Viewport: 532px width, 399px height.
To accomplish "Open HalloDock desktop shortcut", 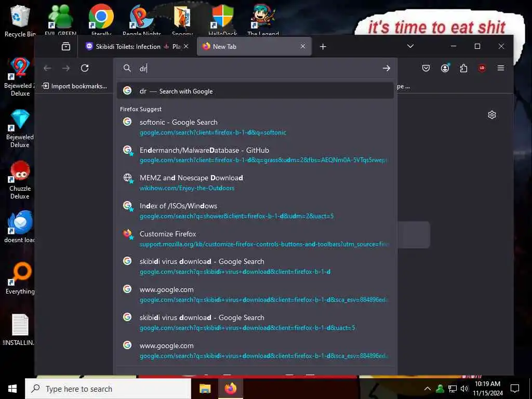I will [222, 20].
